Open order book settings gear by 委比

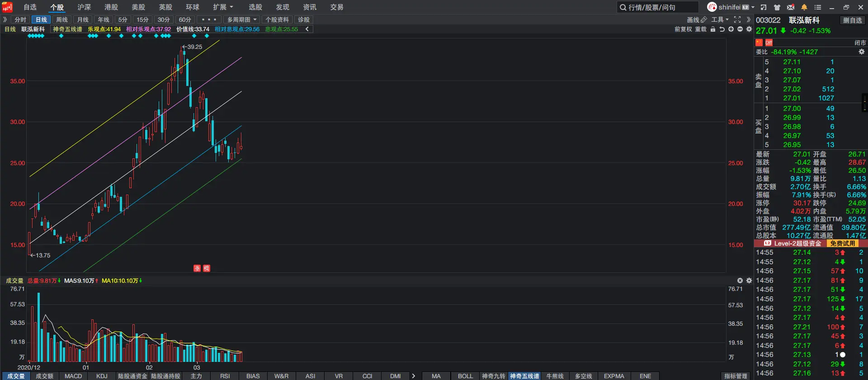pyautogui.click(x=862, y=52)
